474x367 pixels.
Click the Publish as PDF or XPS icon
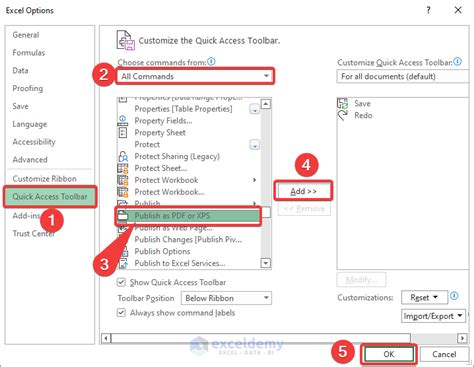click(x=123, y=216)
